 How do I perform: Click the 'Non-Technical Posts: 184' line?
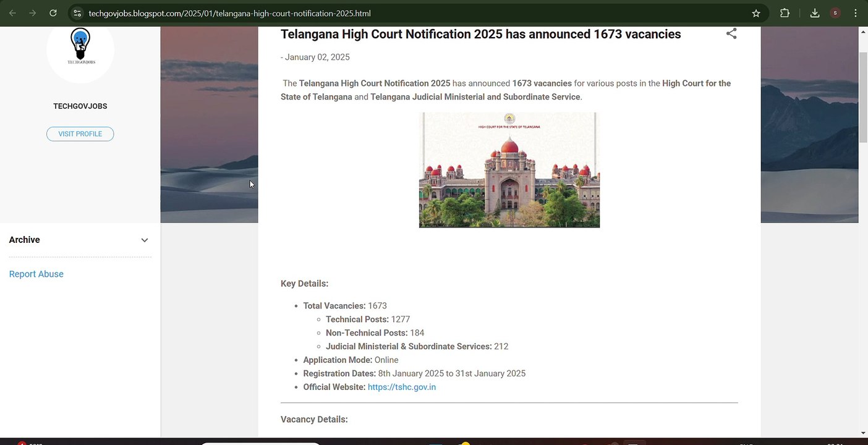pyautogui.click(x=375, y=333)
